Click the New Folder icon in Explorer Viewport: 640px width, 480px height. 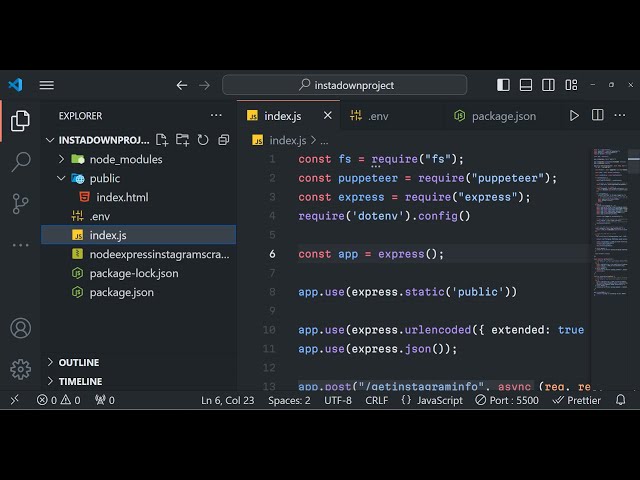pos(182,140)
